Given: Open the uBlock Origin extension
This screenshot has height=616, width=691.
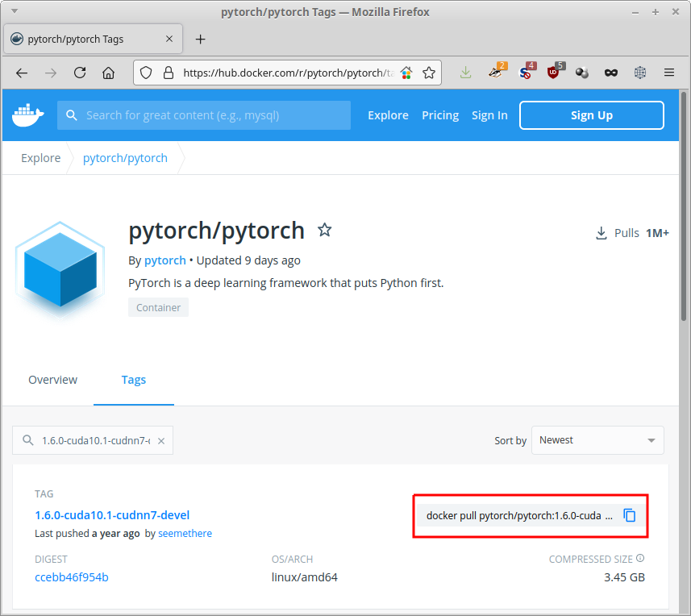Looking at the screenshot, I should pyautogui.click(x=554, y=72).
